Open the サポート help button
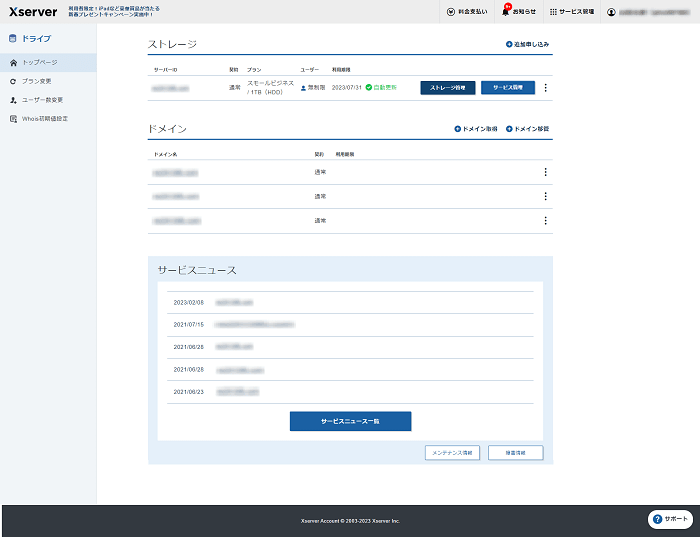Screen dimensions: 700x537 pos(670,519)
